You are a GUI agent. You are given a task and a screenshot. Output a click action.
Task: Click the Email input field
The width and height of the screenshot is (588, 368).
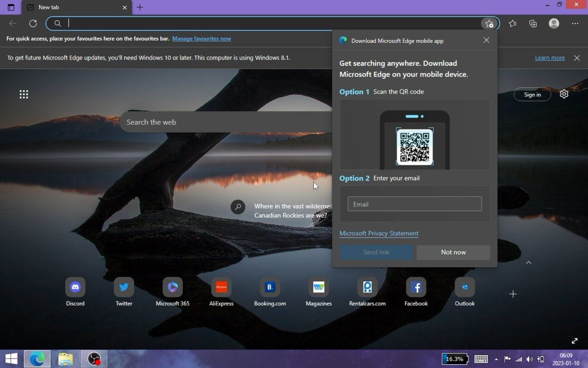click(415, 204)
